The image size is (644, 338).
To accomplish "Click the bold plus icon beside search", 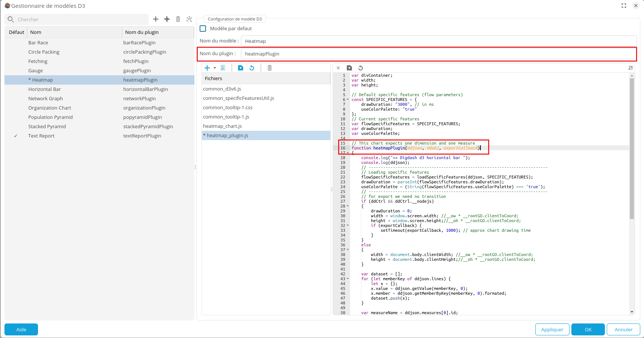I will pos(167,19).
